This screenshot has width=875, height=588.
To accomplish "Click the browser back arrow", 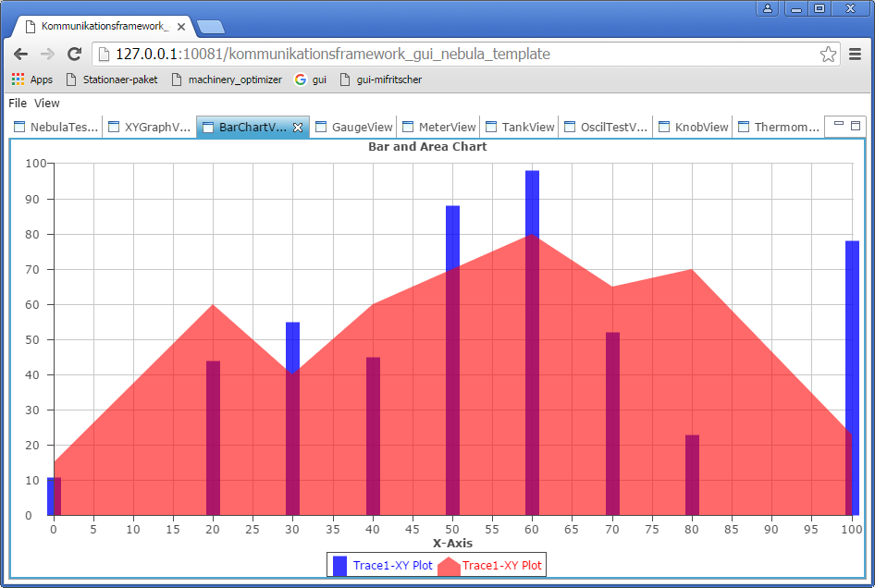I will tap(21, 55).
